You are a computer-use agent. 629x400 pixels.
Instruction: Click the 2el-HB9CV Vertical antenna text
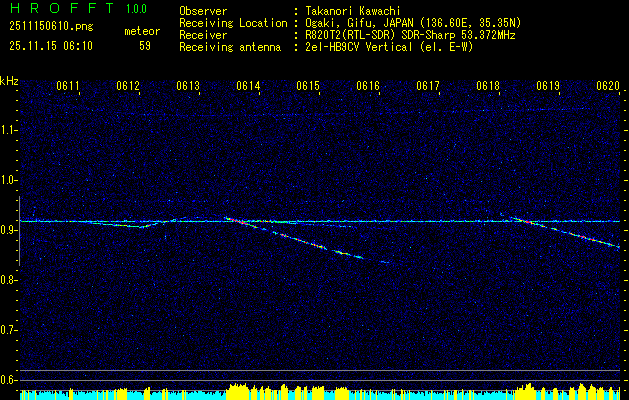[x=390, y=47]
